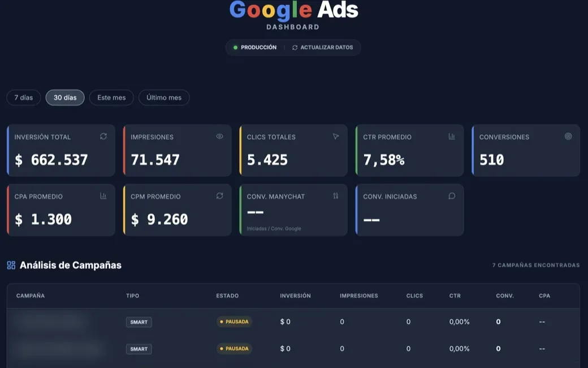
Task: Click the chat bubble icon on Conv. Iniciadas card
Action: (x=452, y=196)
